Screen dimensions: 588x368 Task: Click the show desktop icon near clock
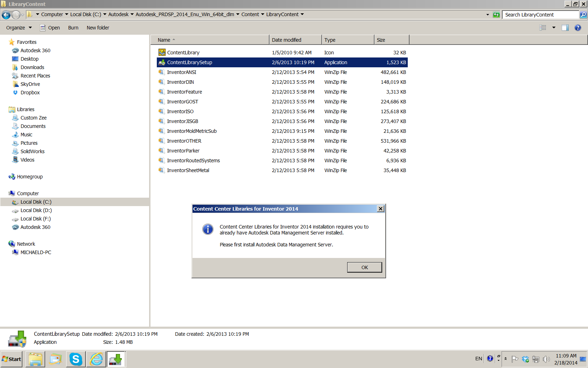coord(583,359)
